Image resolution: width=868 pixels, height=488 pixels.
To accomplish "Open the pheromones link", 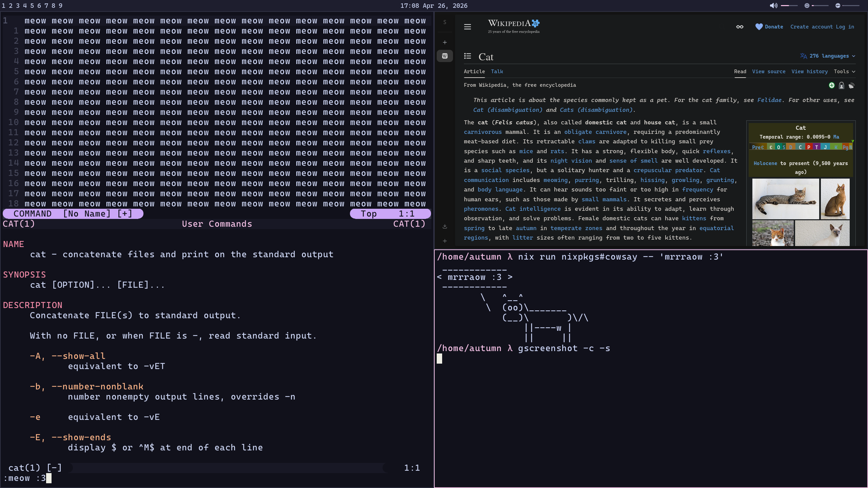I will pos(481,209).
